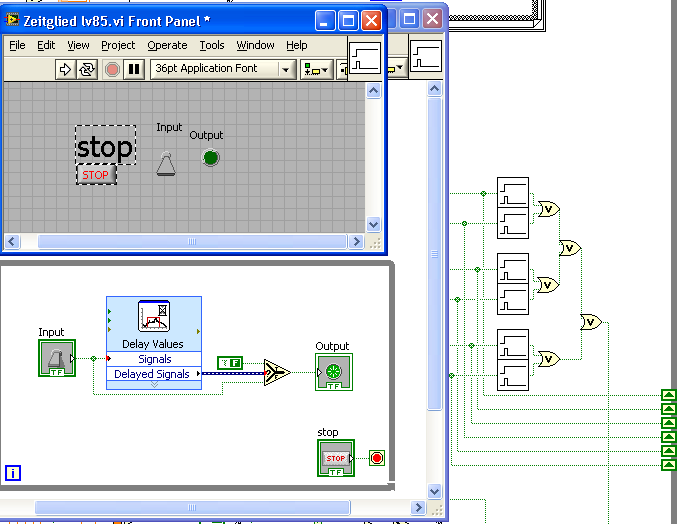
Task: Click the STOP button on the front panel
Action: (x=96, y=175)
